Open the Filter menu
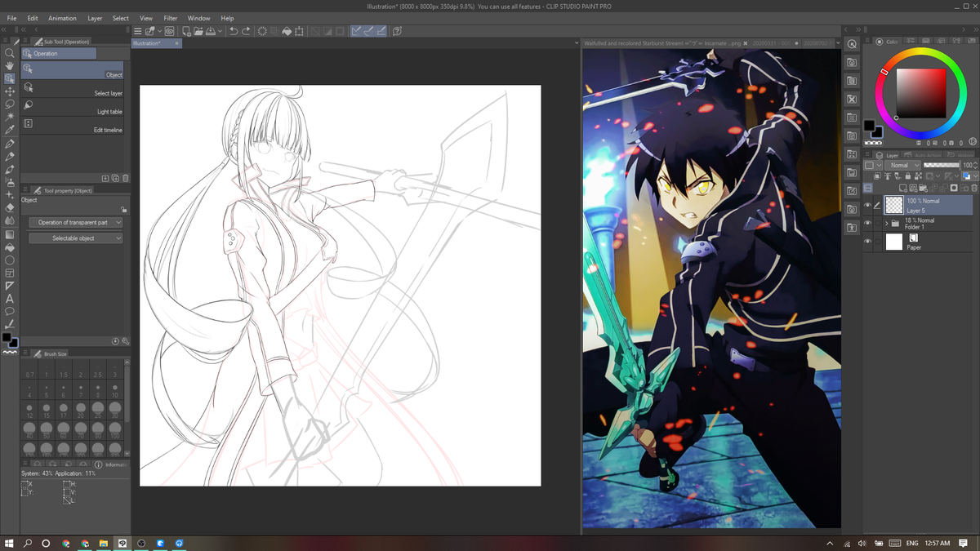Screen dimensions: 980x551 tap(170, 18)
